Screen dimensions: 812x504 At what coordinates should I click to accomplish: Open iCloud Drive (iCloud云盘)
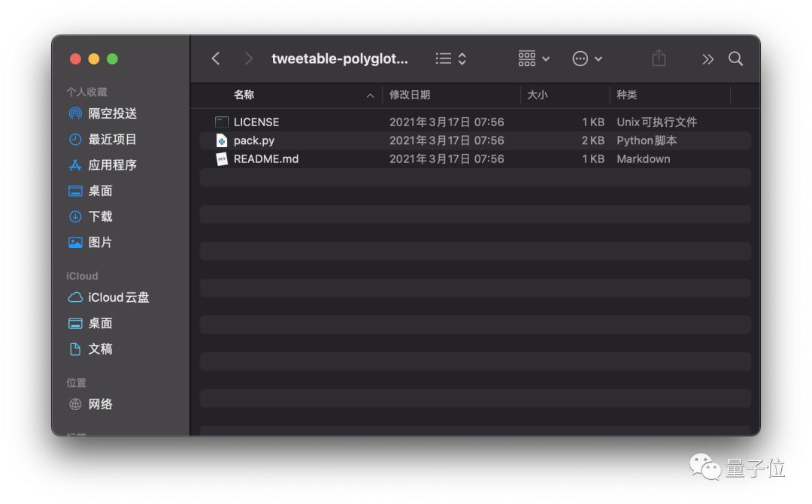tap(109, 297)
